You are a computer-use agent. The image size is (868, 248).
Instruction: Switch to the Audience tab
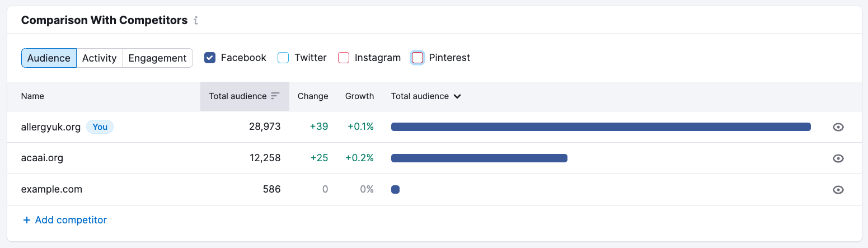pos(49,58)
